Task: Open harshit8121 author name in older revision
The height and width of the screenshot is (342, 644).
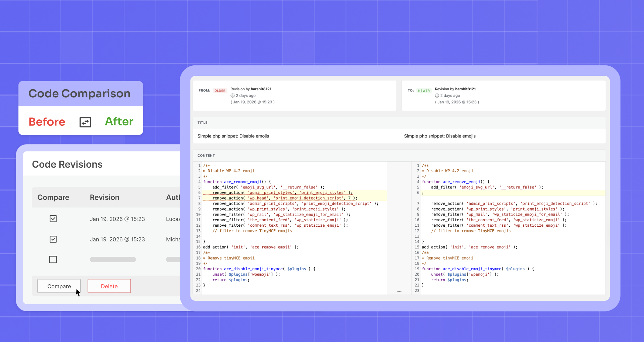Action: pos(261,89)
